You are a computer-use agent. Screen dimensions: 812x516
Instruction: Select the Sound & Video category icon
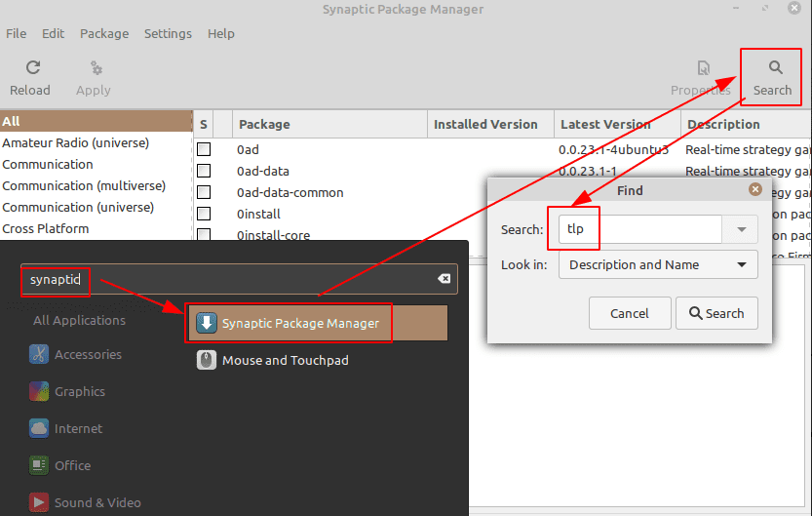39,502
